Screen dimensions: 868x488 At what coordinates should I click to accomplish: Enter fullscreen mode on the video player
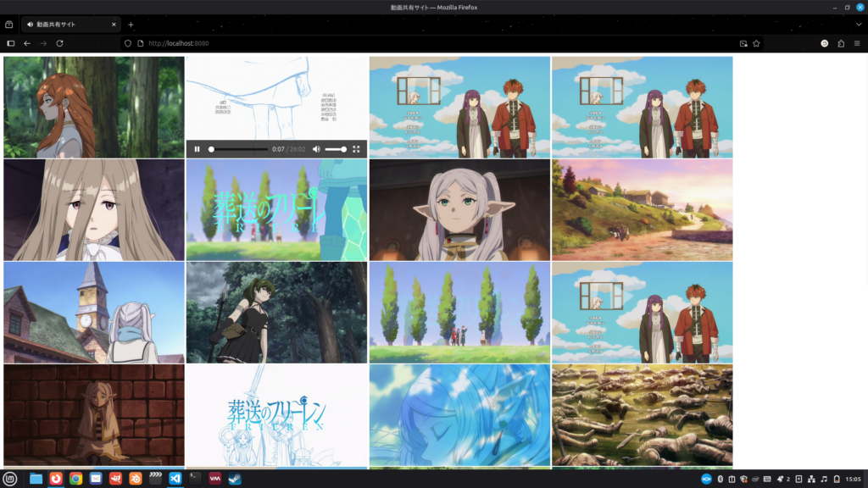click(356, 149)
